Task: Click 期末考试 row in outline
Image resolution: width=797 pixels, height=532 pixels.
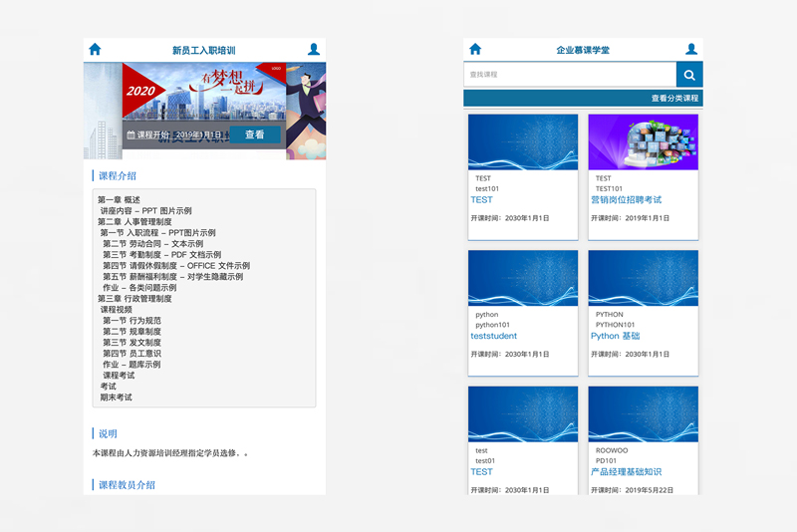Action: tap(116, 398)
